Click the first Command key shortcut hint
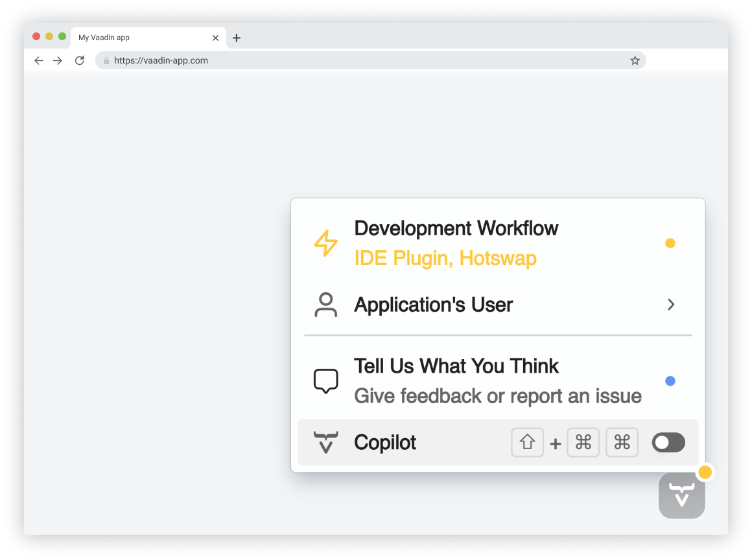The width and height of the screenshot is (752, 560). pyautogui.click(x=583, y=442)
